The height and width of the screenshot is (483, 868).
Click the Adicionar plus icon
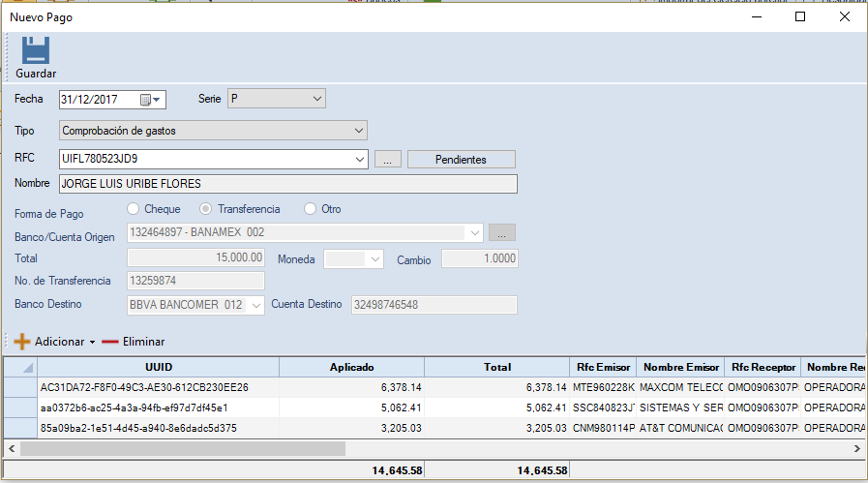tap(21, 342)
